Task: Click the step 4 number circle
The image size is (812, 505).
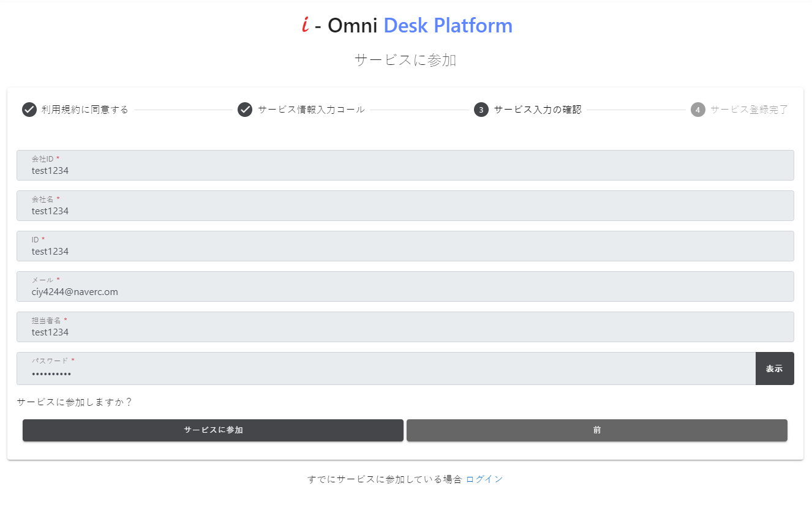Action: click(x=698, y=110)
